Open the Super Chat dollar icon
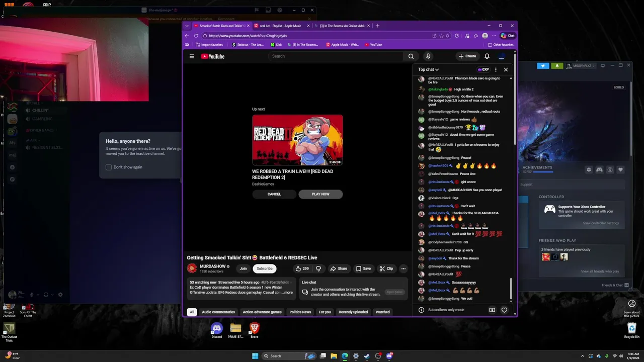The image size is (644, 362). click(x=492, y=310)
